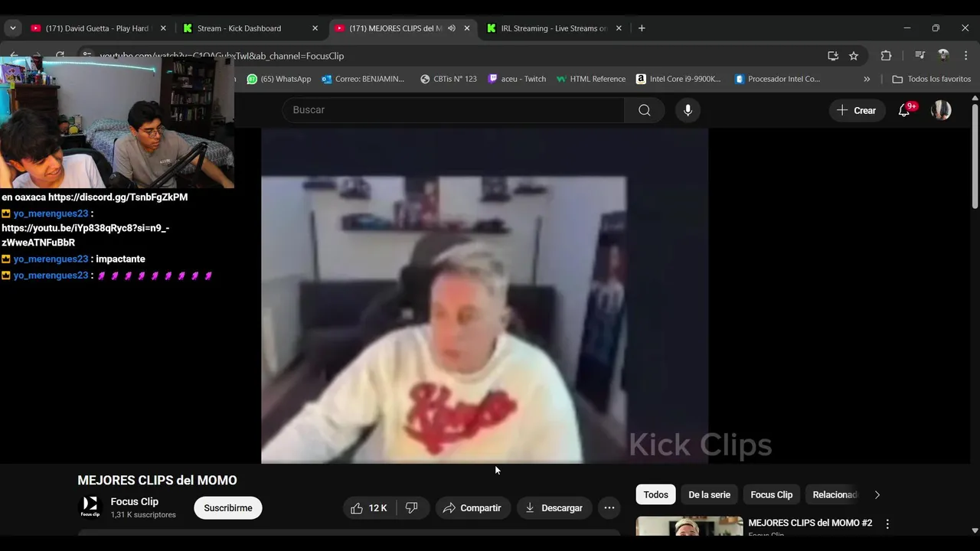Switch to Stream - Kick Dashboard tab

point(251,28)
